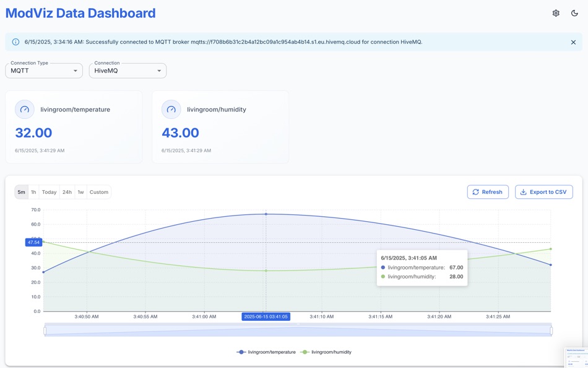This screenshot has height=368, width=588.
Task: Click the chart zoom range bar
Action: (x=298, y=330)
